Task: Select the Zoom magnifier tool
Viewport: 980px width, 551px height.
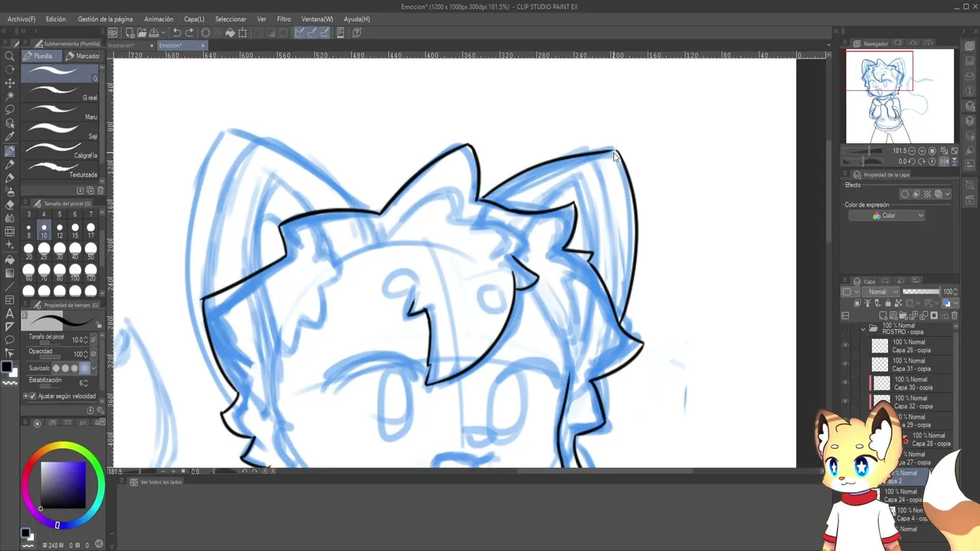Action: [10, 56]
